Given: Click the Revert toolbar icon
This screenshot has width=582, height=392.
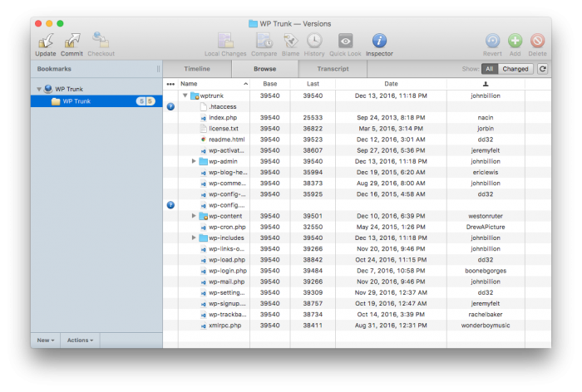Looking at the screenshot, I should point(492,41).
